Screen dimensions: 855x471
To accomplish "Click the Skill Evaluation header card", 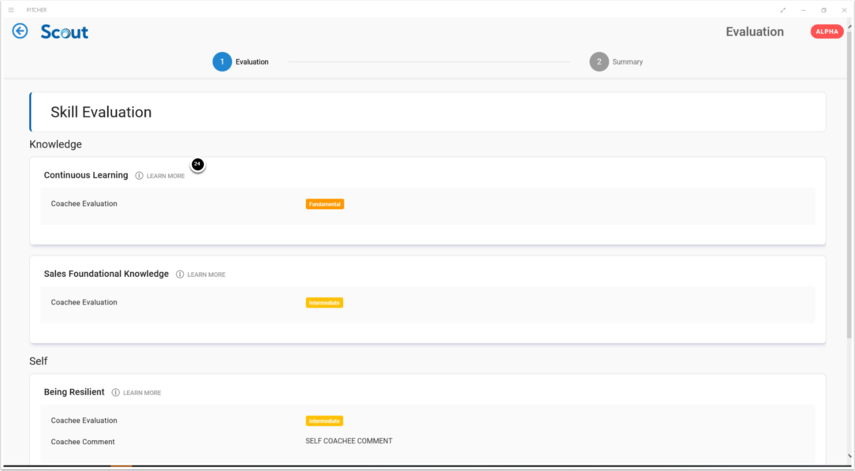I will 428,112.
